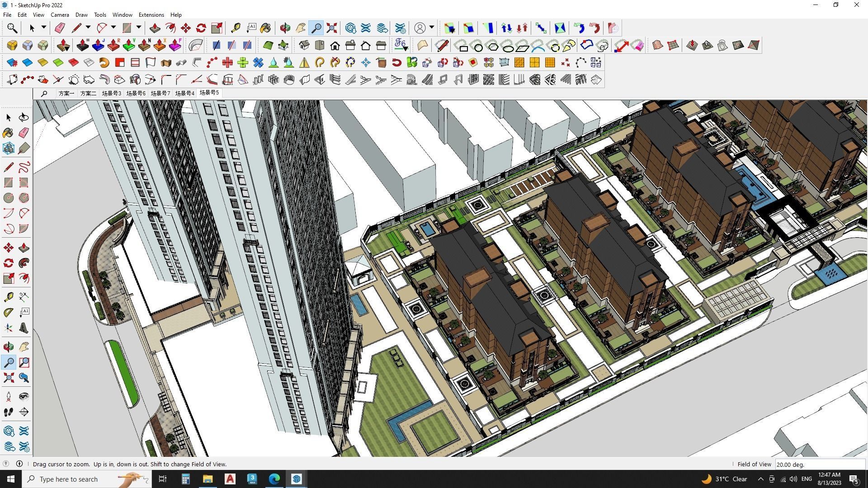Screen dimensions: 868x488
Task: Click the ENG language indicator
Action: 807,479
